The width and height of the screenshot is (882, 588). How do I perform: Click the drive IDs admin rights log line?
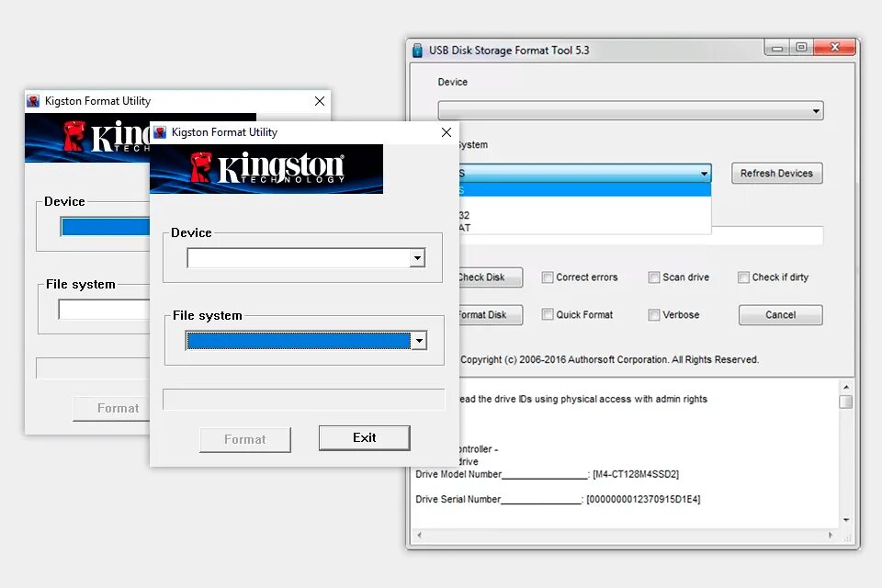click(x=583, y=399)
